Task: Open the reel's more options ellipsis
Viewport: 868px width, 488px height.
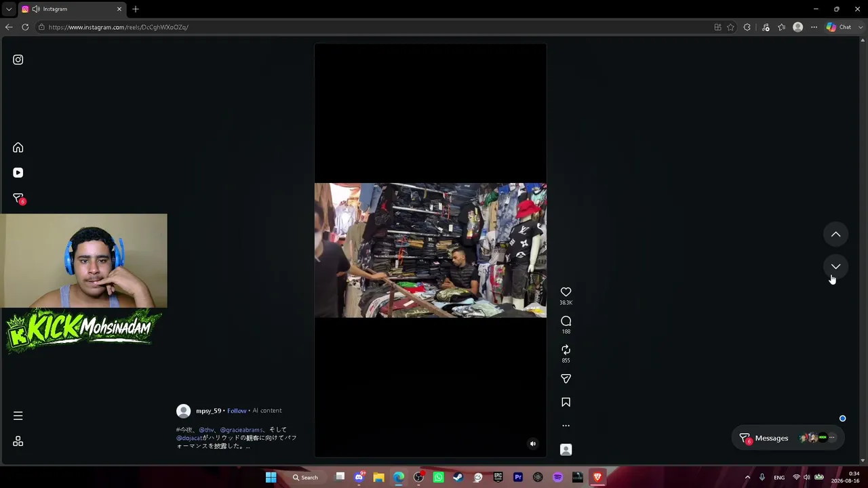Action: click(x=566, y=426)
